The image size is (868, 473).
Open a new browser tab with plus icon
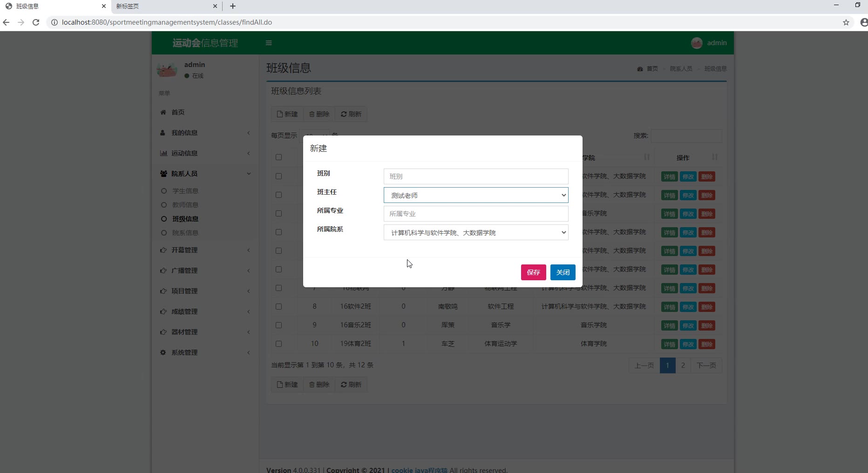click(233, 6)
